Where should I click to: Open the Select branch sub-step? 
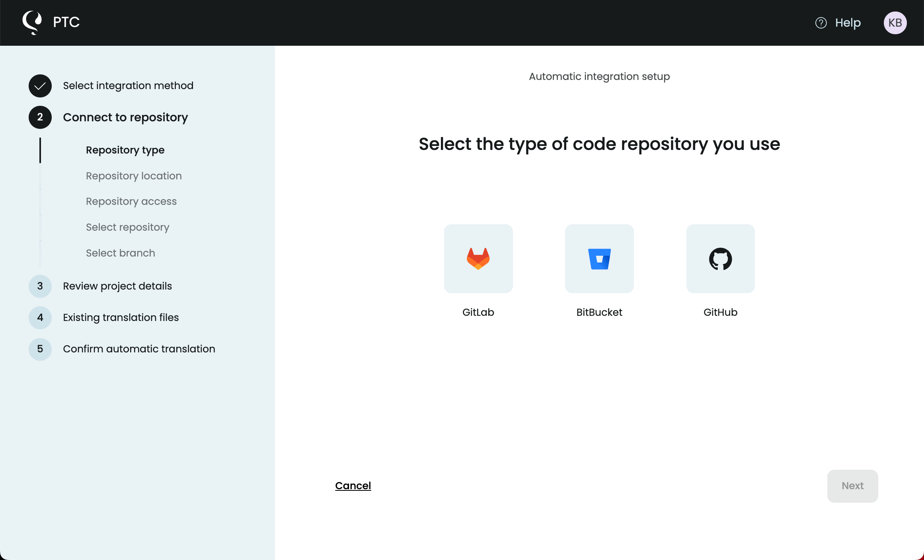click(x=120, y=253)
